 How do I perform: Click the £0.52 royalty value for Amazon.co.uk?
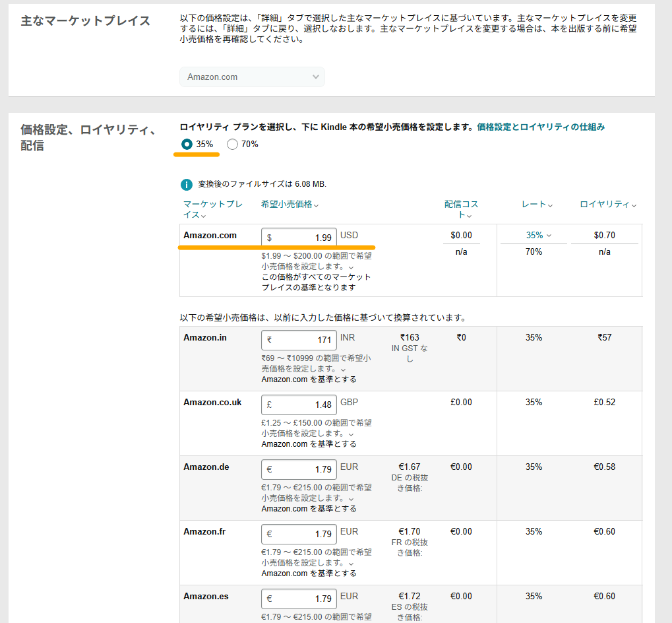[604, 403]
